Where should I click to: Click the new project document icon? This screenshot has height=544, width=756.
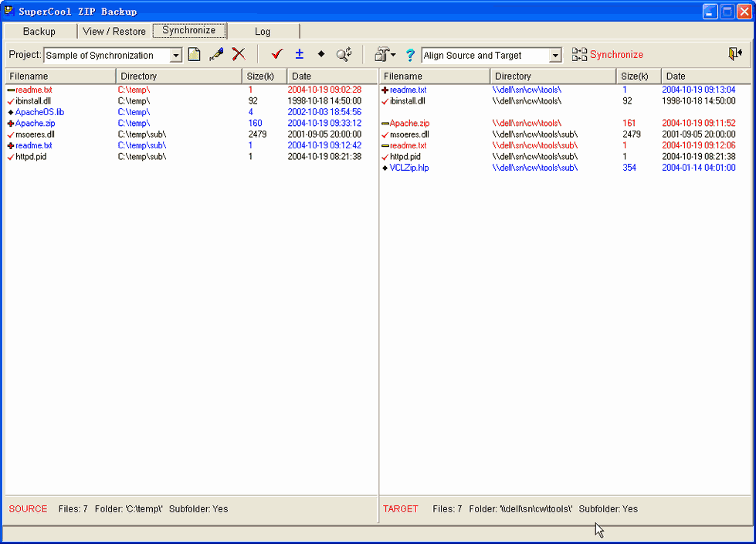click(195, 55)
